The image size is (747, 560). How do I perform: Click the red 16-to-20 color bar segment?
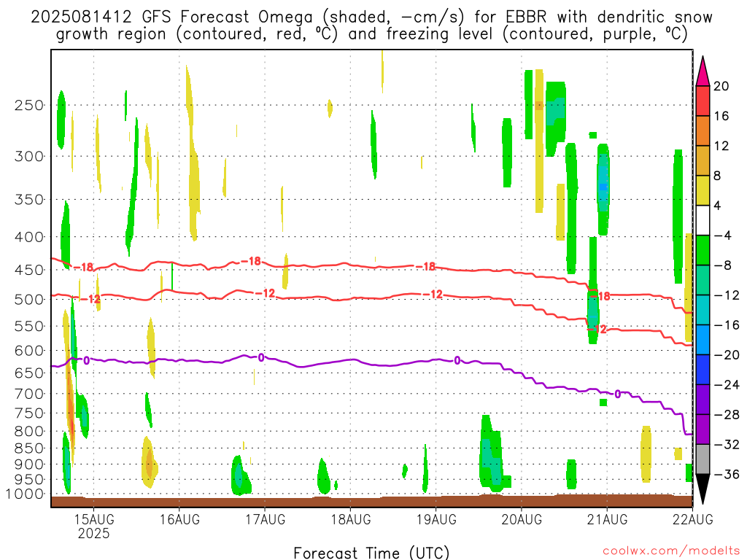703,101
